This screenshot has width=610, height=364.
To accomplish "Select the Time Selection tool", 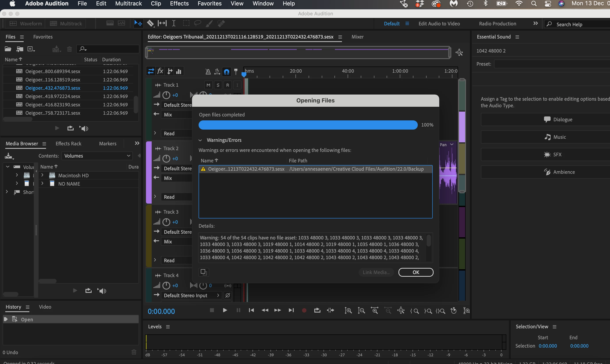I will [174, 24].
